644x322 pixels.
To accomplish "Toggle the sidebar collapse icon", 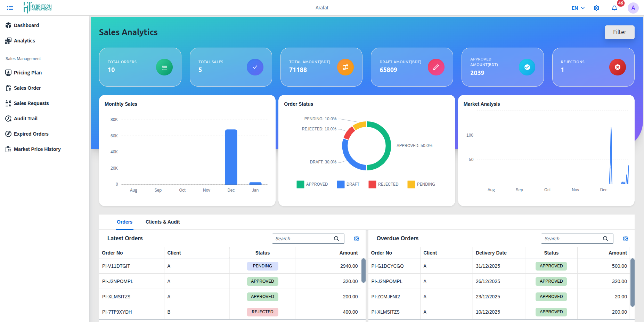I will 10,8.
